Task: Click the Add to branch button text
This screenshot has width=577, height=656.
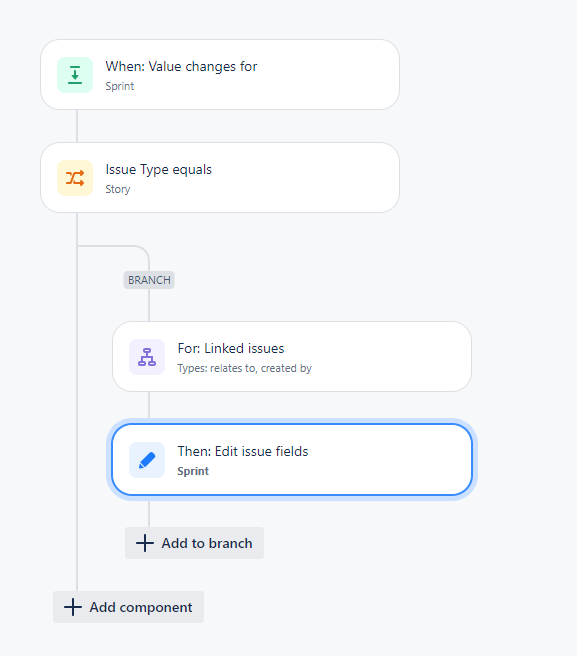Action: [207, 543]
